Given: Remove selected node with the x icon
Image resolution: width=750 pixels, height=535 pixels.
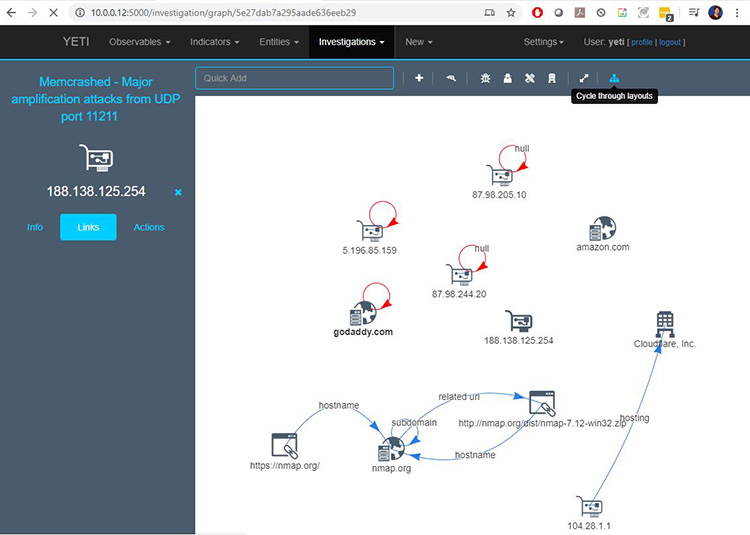Looking at the screenshot, I should [x=178, y=192].
